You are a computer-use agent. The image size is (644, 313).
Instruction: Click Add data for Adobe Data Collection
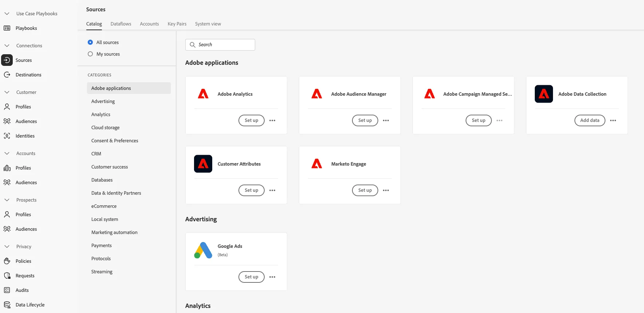590,120
